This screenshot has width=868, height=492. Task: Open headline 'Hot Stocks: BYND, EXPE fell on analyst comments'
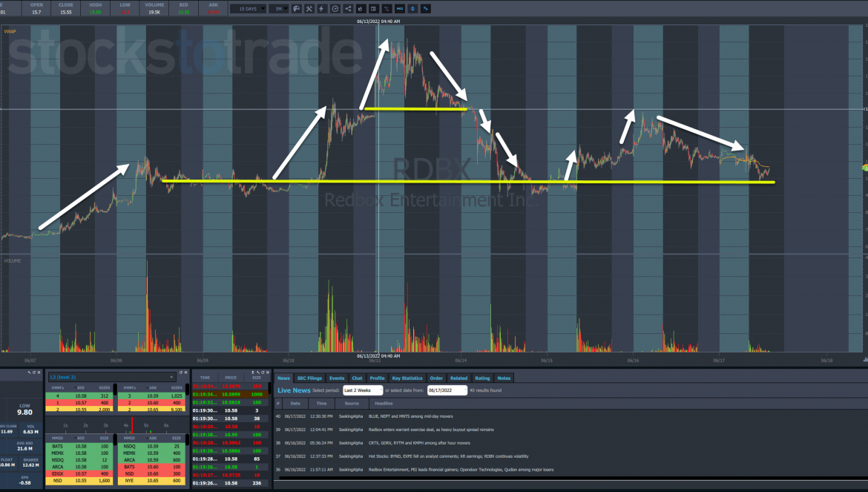click(x=448, y=456)
